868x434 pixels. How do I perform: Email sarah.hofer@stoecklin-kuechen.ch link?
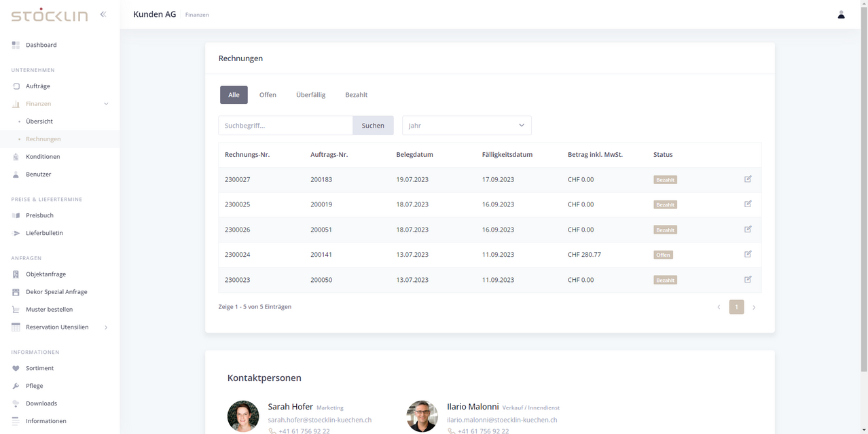pyautogui.click(x=320, y=420)
